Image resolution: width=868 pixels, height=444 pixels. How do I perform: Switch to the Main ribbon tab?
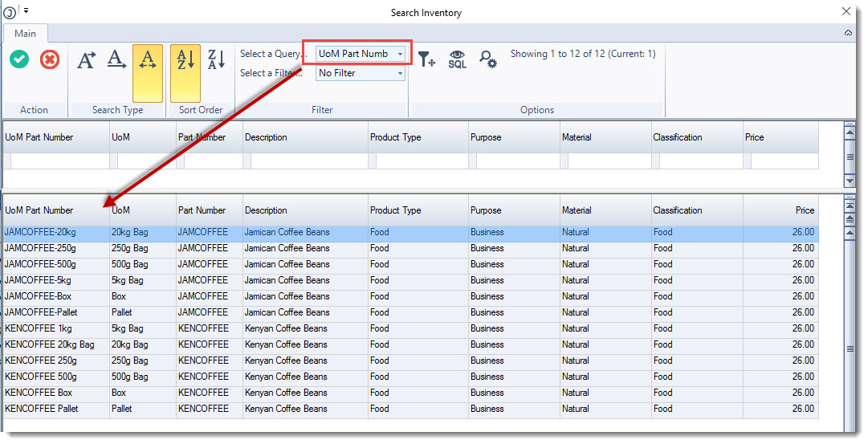[26, 33]
